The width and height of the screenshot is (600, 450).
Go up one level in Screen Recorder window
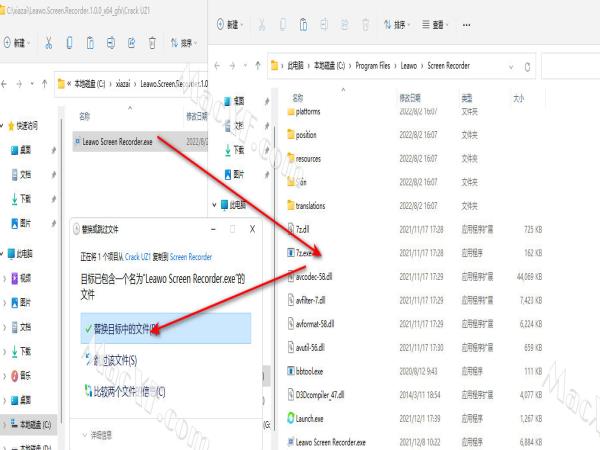tap(258, 66)
